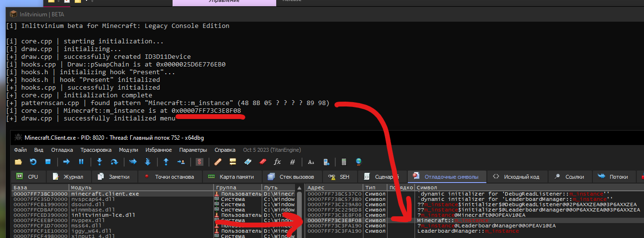Sort by the Символ column header
Viewport: 644px width, 238px height.
click(529, 187)
